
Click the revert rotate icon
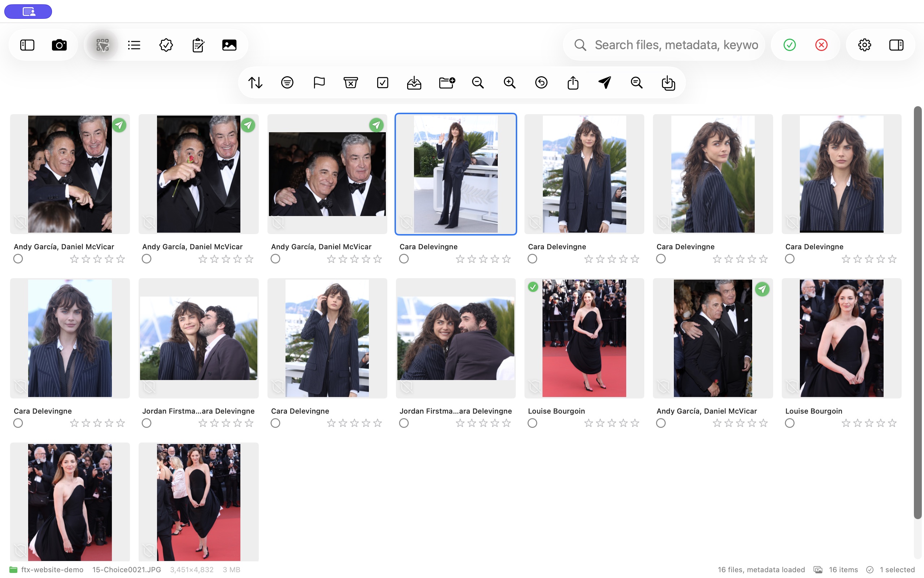tap(541, 83)
